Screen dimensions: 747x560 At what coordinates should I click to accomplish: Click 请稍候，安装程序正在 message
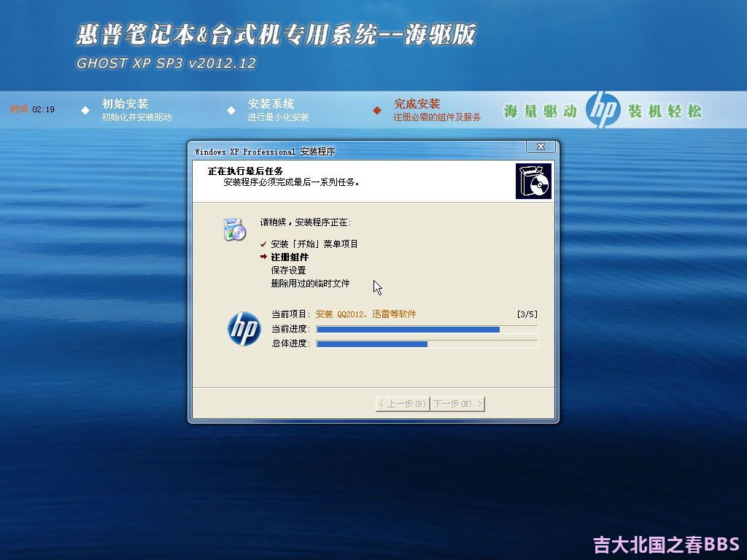pos(306,222)
